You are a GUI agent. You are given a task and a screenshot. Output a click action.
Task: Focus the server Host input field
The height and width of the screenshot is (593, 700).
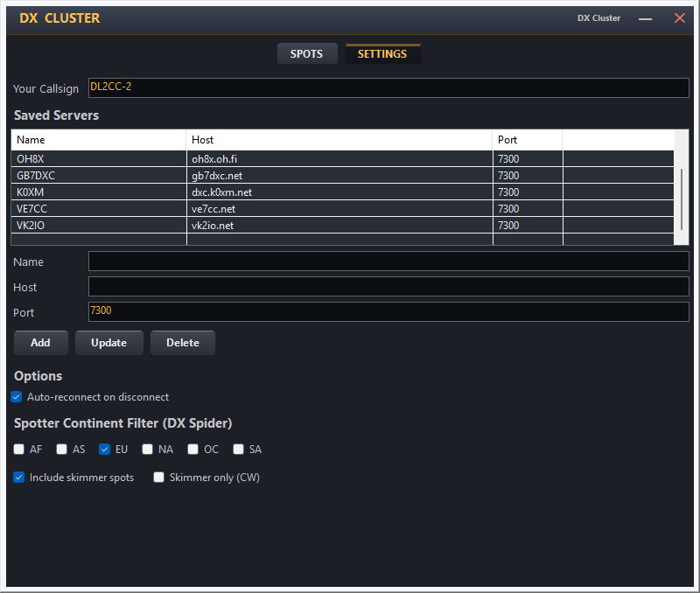click(388, 287)
